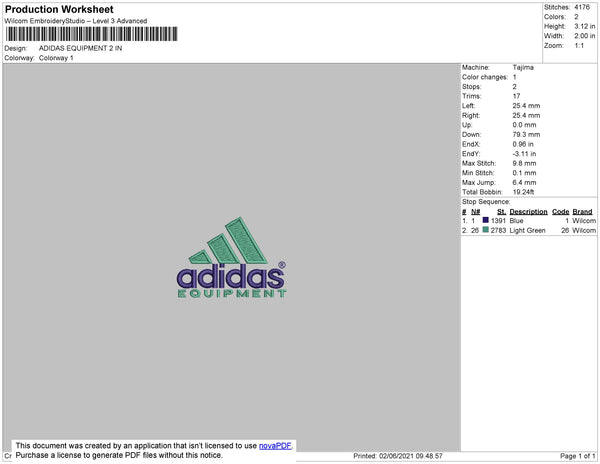Click the Adidas Equipment embroidery design preview
The height and width of the screenshot is (464, 600).
point(232,257)
